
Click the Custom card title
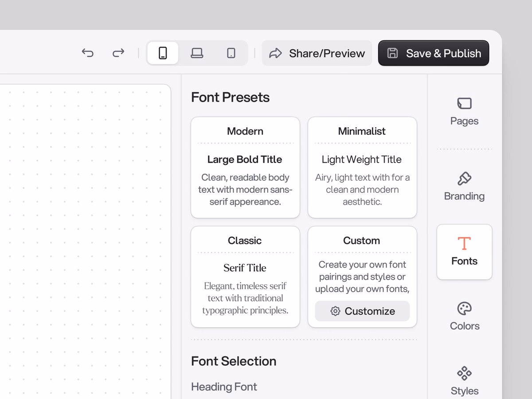[x=361, y=241]
